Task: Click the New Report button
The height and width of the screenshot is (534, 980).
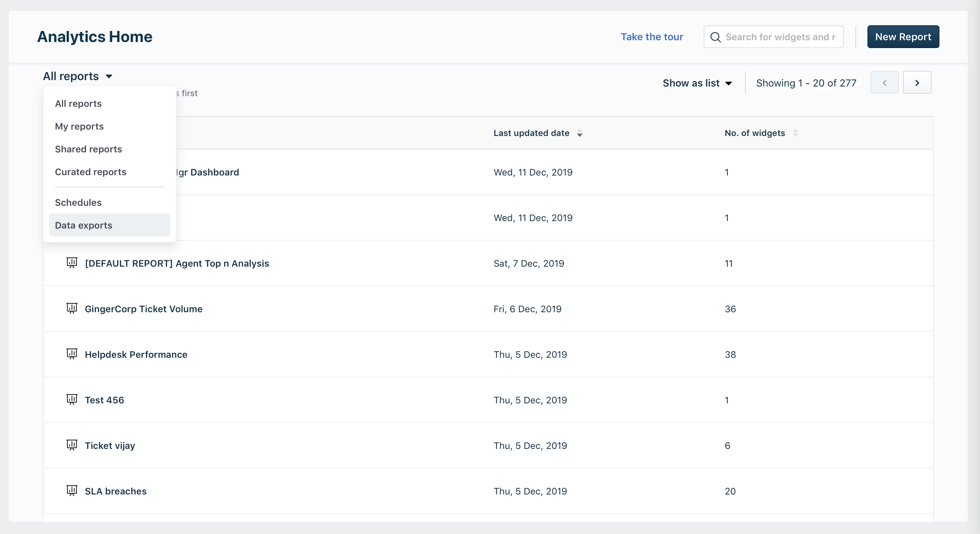Action: point(903,37)
